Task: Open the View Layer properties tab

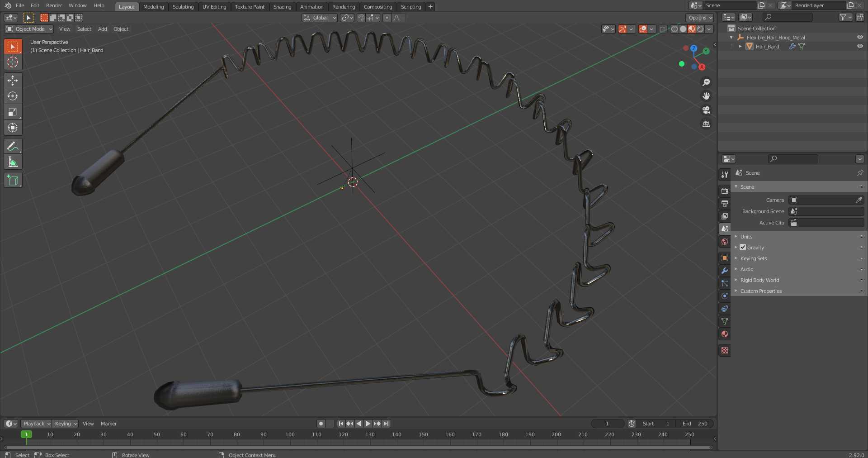Action: (x=725, y=216)
